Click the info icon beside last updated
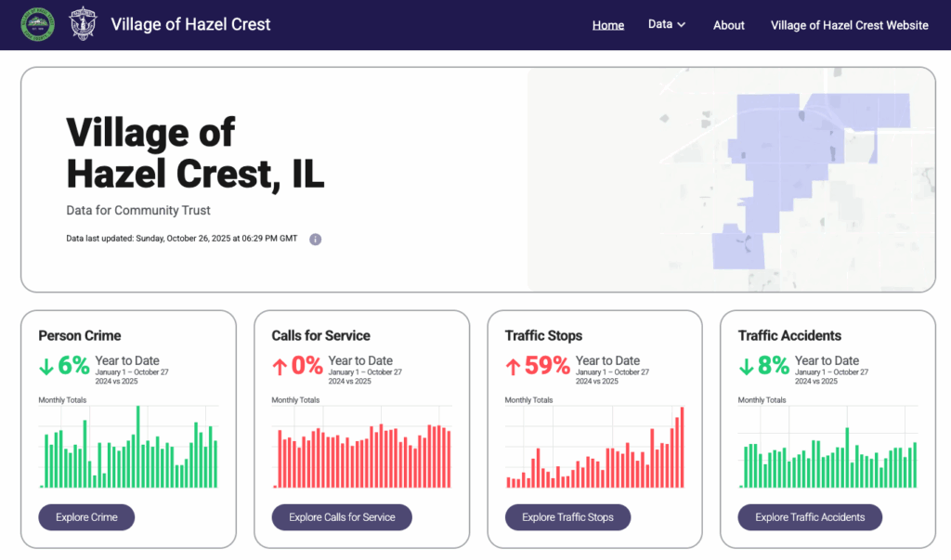The height and width of the screenshot is (560, 951). pyautogui.click(x=315, y=240)
